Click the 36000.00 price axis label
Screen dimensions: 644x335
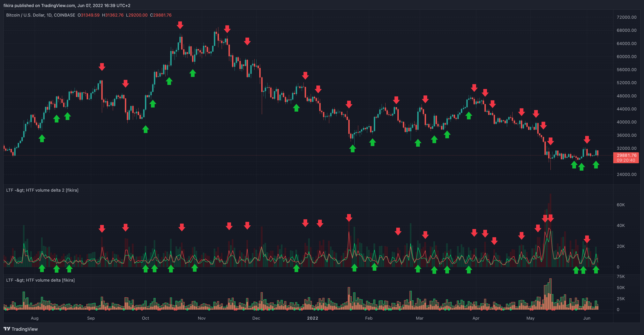(626, 135)
